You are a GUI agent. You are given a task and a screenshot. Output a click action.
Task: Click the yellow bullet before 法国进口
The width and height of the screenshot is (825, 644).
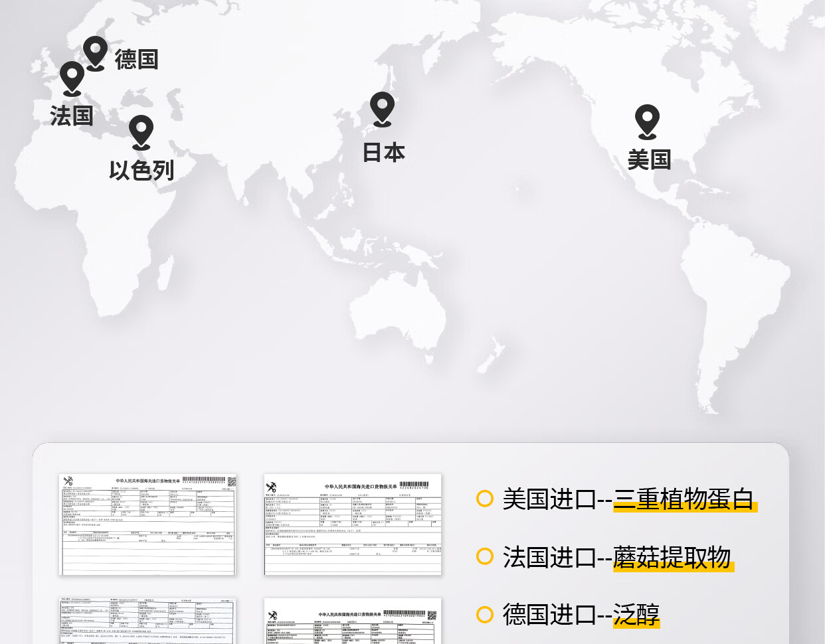[485, 556]
